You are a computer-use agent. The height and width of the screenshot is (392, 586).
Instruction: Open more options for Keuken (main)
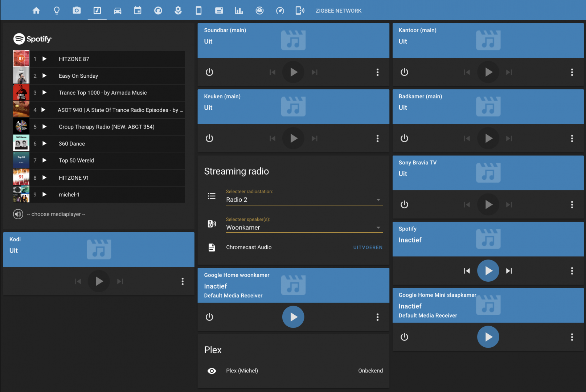pos(377,138)
